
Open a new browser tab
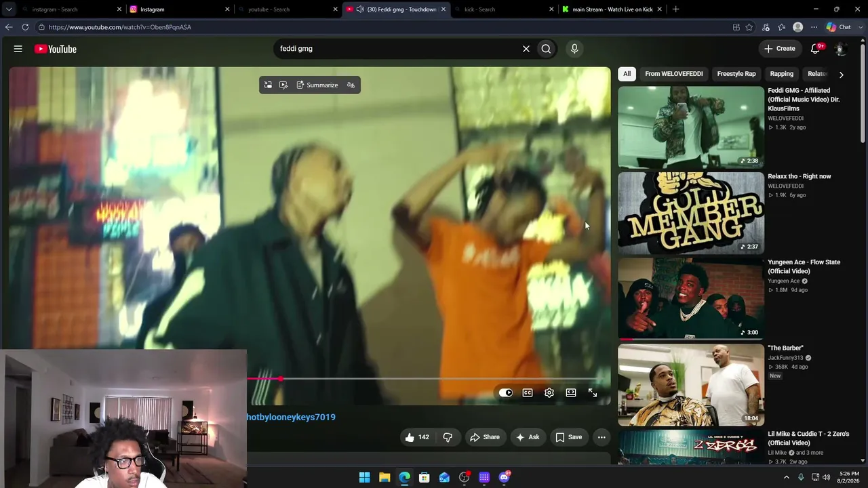click(675, 9)
